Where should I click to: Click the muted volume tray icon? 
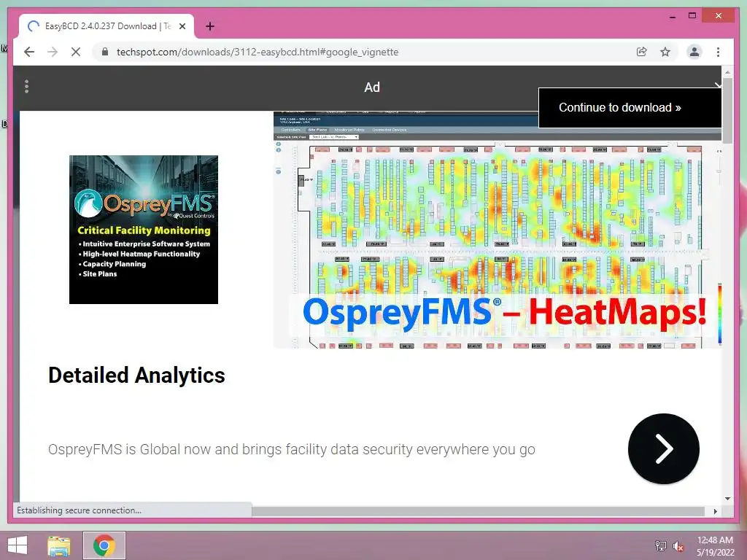[x=678, y=545]
